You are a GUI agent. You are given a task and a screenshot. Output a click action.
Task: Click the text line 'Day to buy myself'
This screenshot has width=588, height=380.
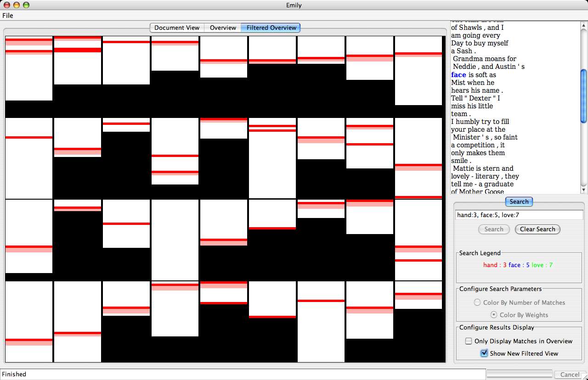480,43
